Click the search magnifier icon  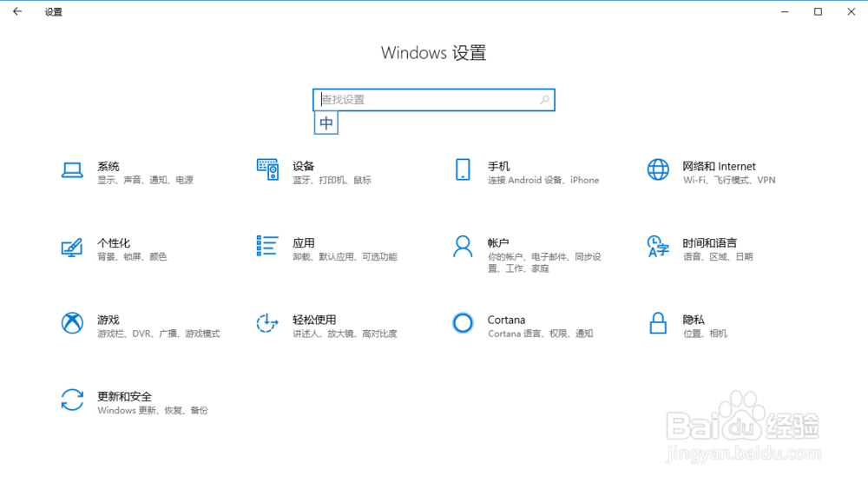[545, 100]
